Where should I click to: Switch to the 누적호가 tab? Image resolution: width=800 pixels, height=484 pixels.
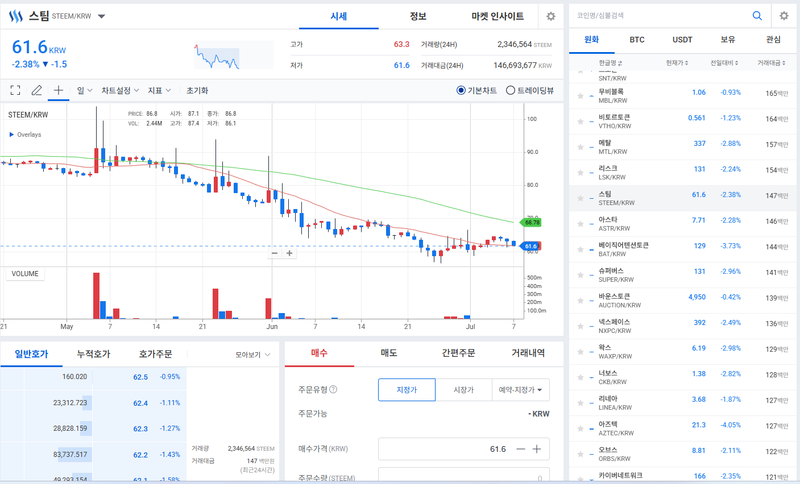(93, 354)
